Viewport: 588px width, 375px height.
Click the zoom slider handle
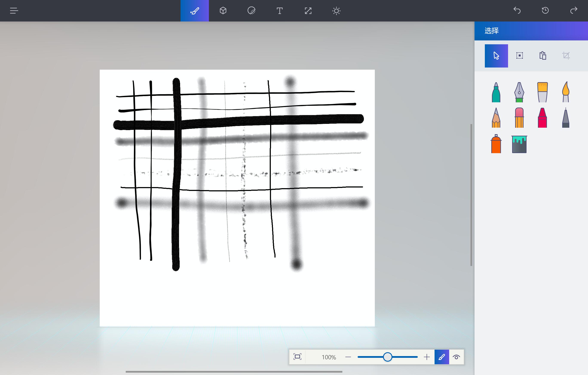(387, 357)
